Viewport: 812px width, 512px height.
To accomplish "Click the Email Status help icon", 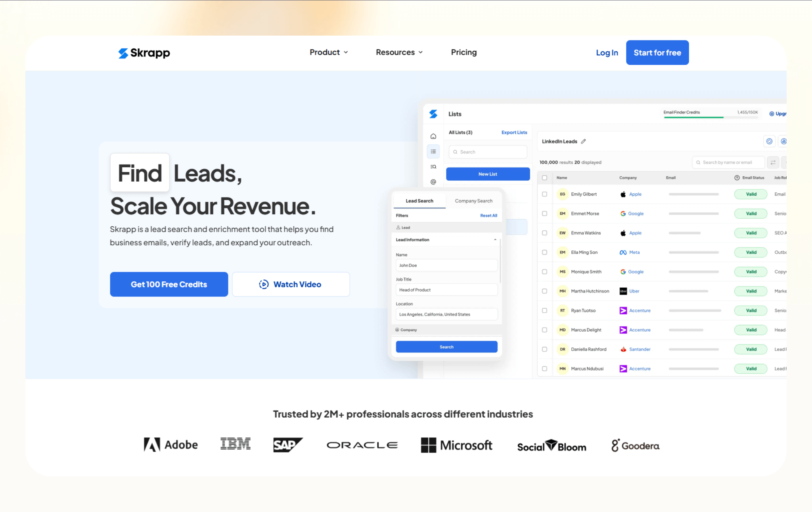I will tap(737, 178).
